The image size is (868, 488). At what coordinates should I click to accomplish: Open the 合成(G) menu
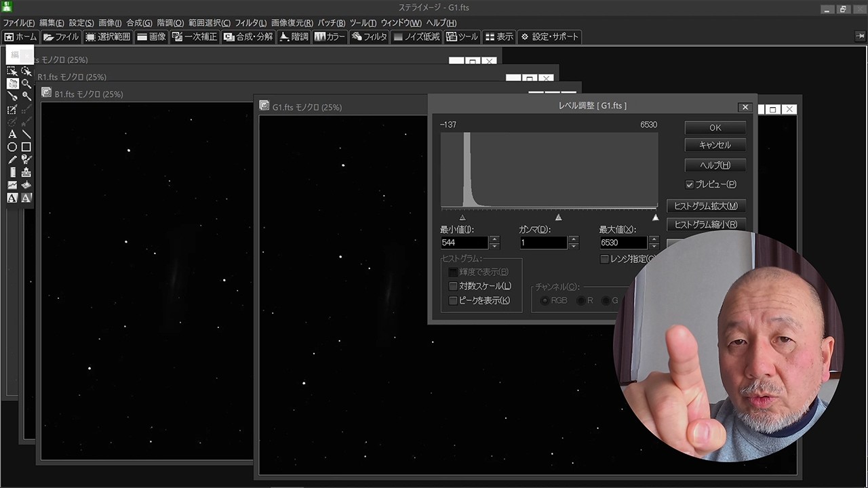point(140,23)
